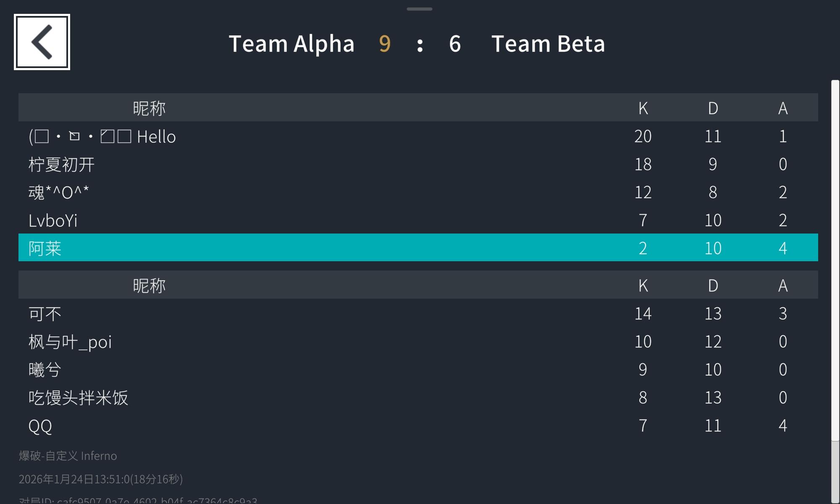Click the Team Alpha title
This screenshot has width=840, height=504.
pos(291,44)
